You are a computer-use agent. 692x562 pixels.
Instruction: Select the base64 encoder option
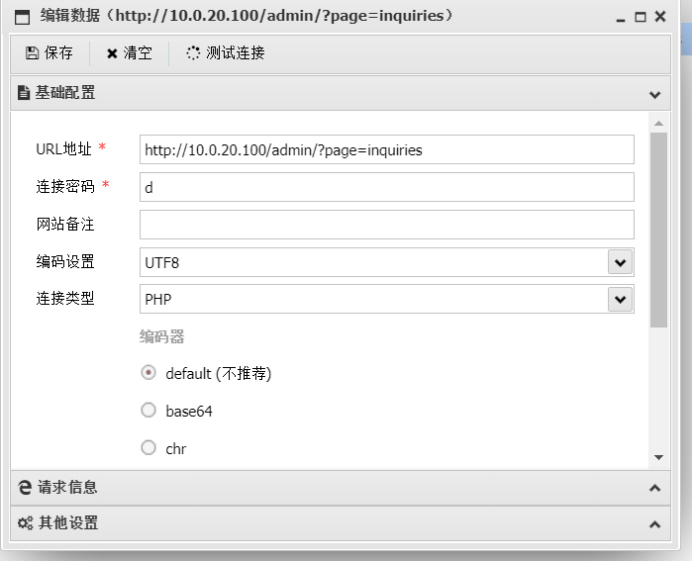[x=149, y=410]
